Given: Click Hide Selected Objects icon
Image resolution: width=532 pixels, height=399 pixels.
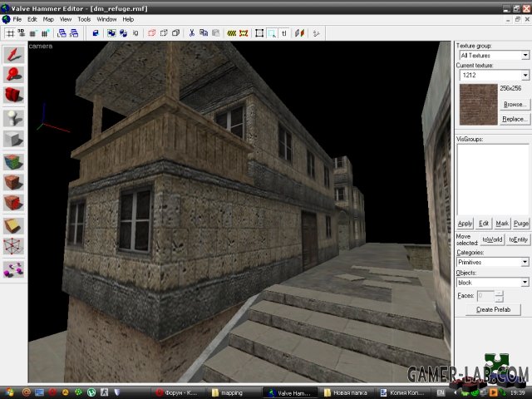Looking at the screenshot, I should 152,33.
